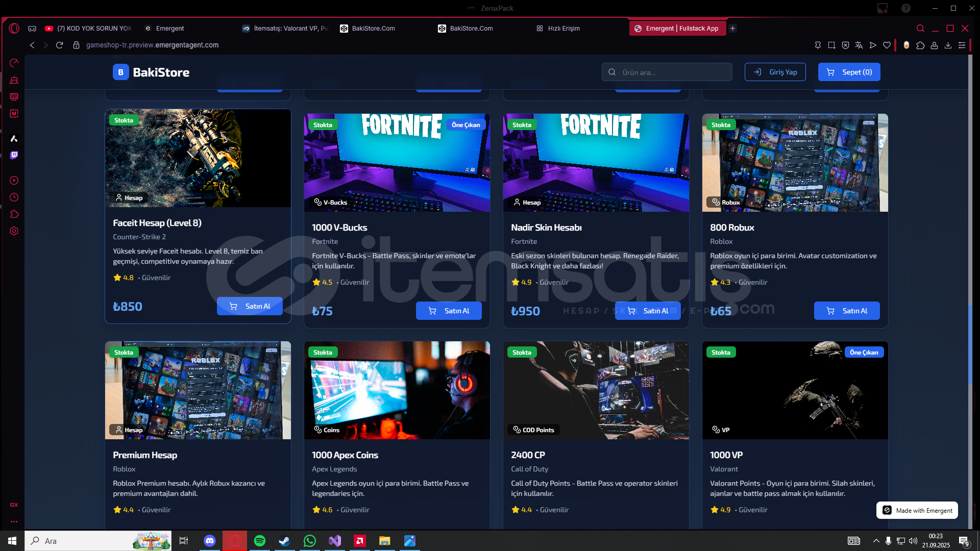Click the Ürün ara search field
Image resolution: width=980 pixels, height=551 pixels.
pyautogui.click(x=667, y=72)
